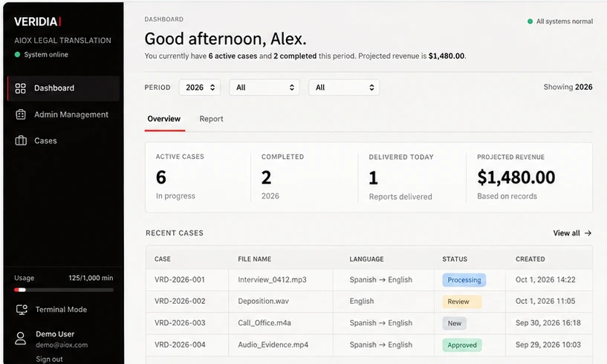Click the Cases briefcase icon
Viewport: 607px width, 364px height.
coord(21,140)
